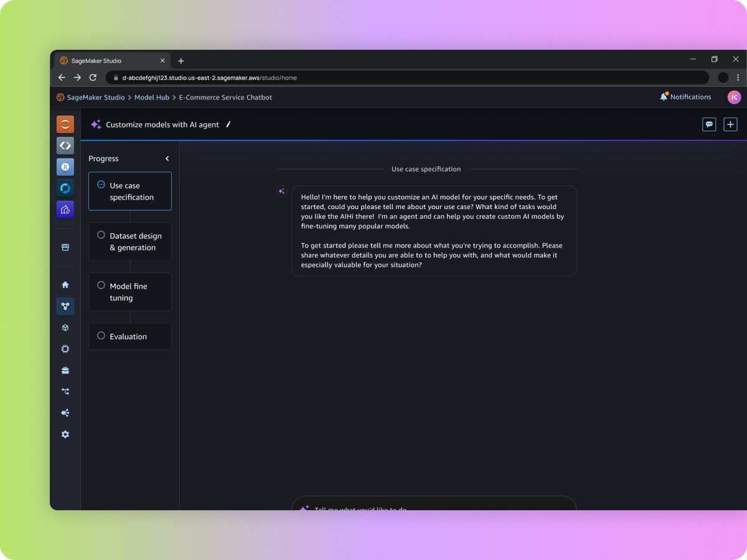Open settings with the gear icon
747x560 pixels.
click(65, 434)
